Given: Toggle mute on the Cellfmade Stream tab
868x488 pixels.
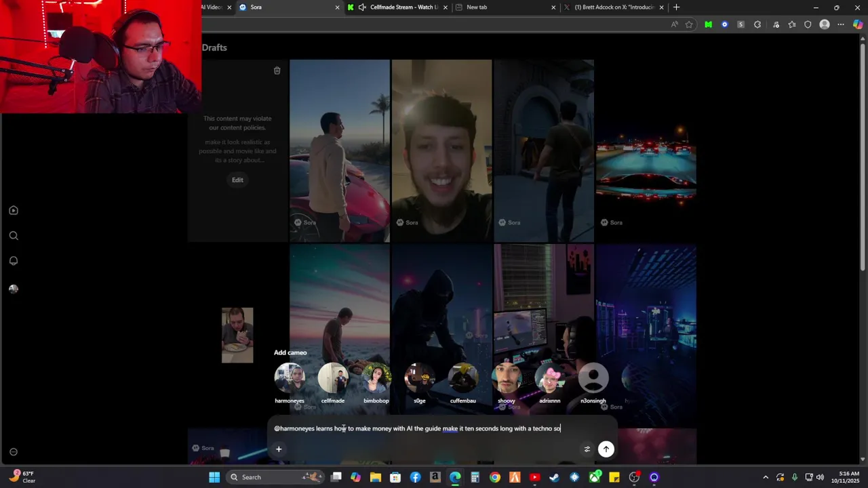Looking at the screenshot, I should pos(362,7).
